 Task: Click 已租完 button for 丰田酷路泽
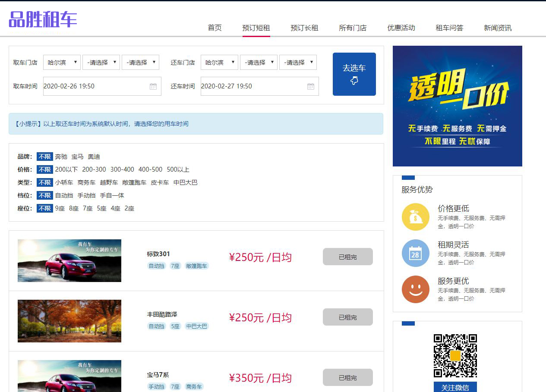pos(348,317)
